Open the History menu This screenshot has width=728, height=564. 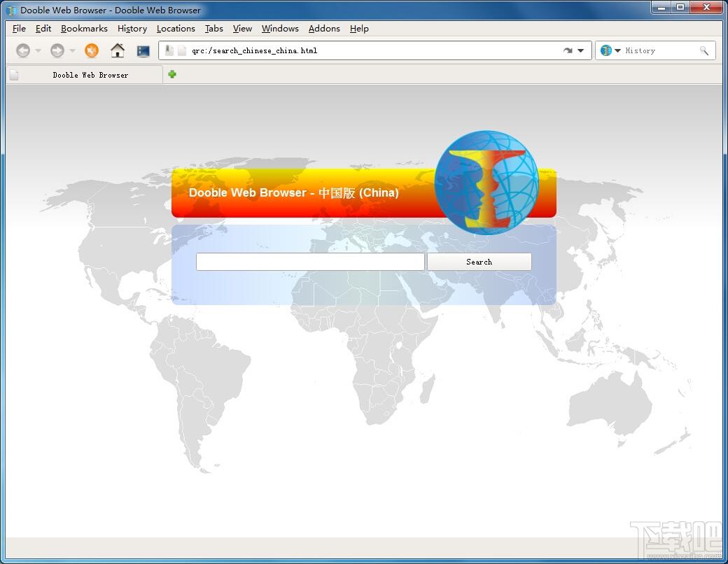[132, 28]
